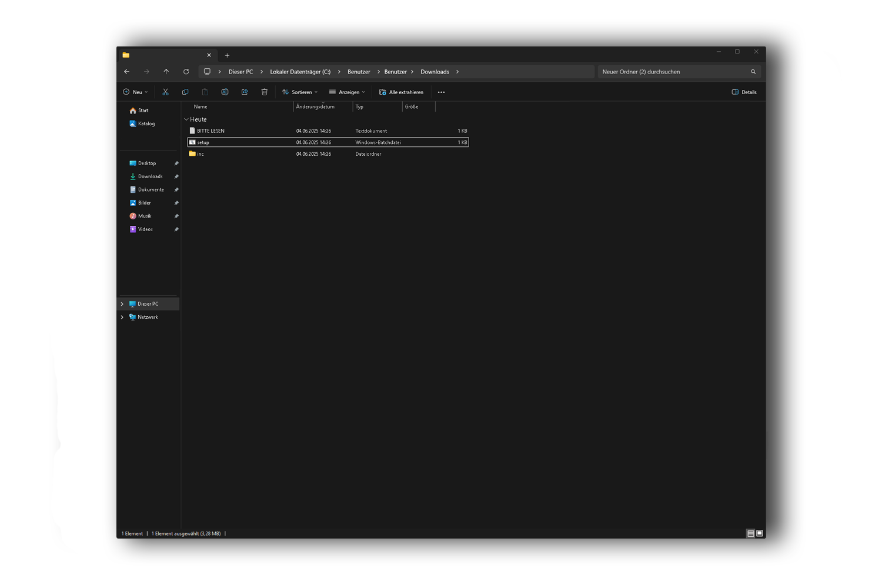
Task: Click the PC monitor icon in address bar
Action: pyautogui.click(x=207, y=72)
